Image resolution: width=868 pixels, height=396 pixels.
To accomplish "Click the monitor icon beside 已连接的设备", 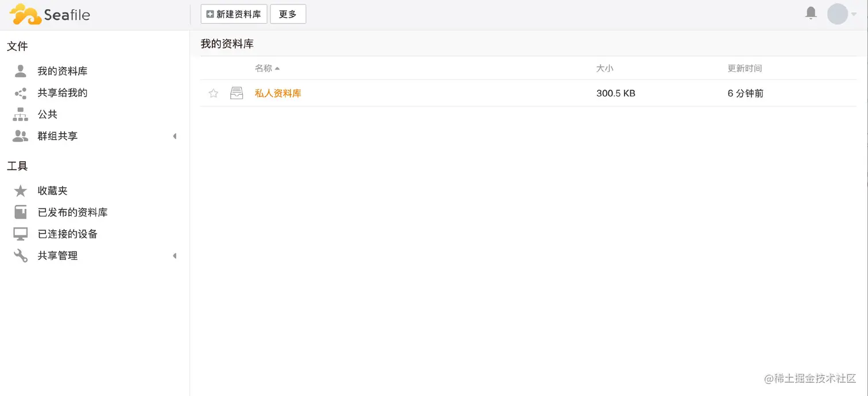I will [x=21, y=234].
